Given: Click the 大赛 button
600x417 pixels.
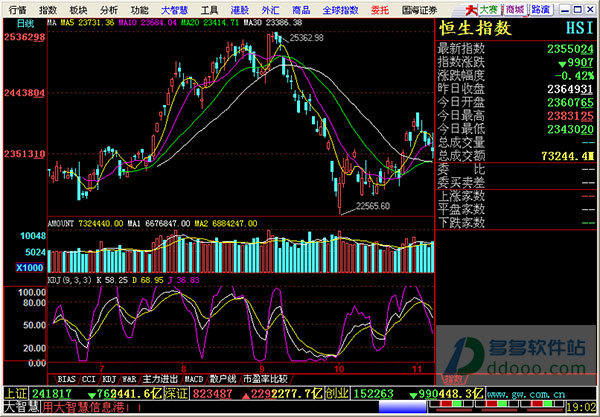Looking at the screenshot, I should coord(490,10).
